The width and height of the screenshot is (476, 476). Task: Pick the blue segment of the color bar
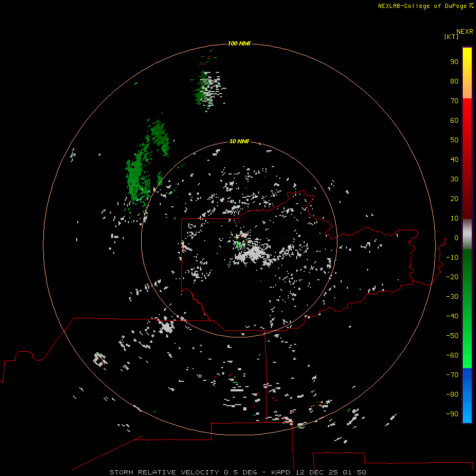[467, 396]
